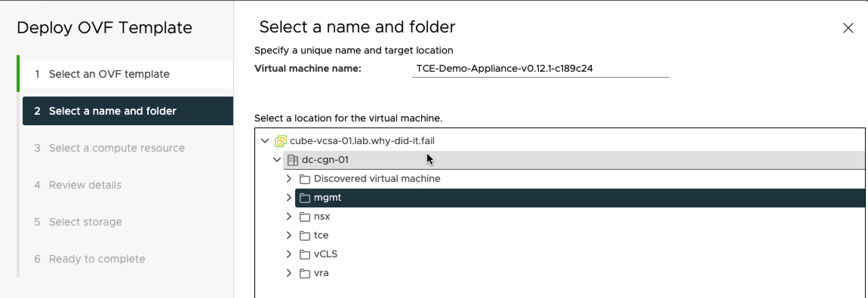Expand the mgmt folder
This screenshot has height=298, width=868.
(x=289, y=198)
